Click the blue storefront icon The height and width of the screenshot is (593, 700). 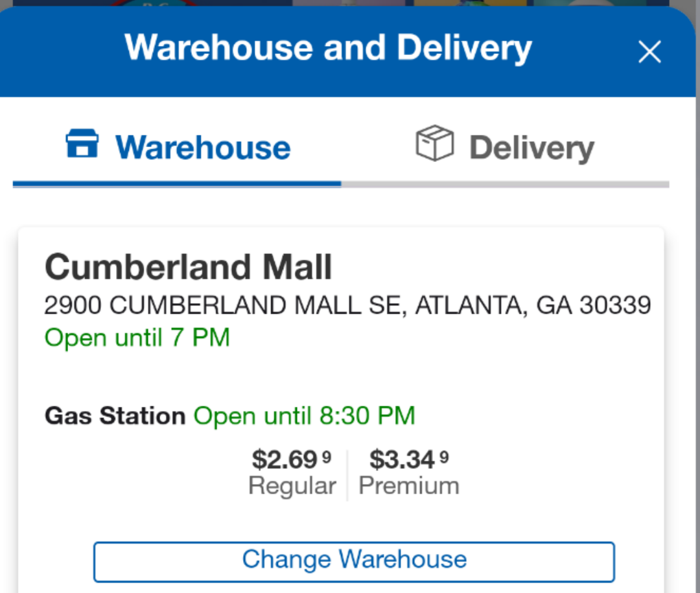click(x=82, y=143)
